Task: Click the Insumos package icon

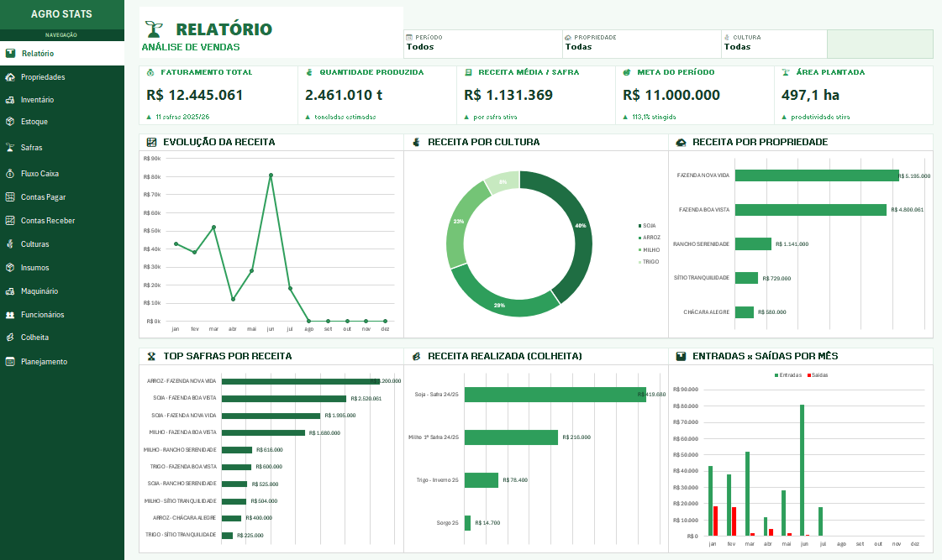Action: [x=10, y=268]
